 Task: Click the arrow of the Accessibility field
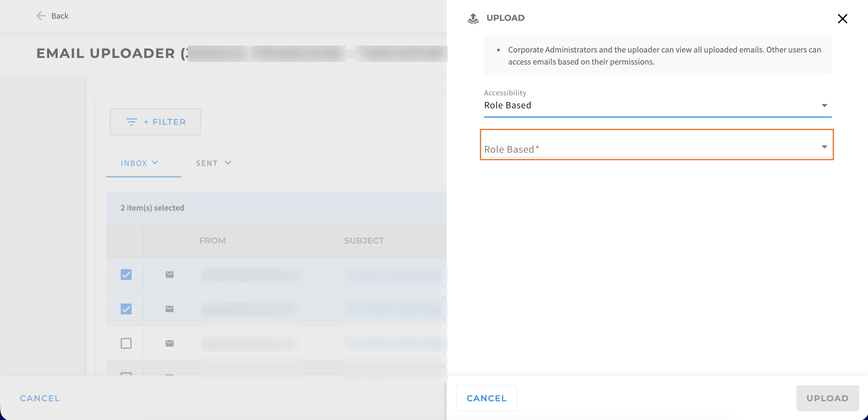(x=824, y=106)
